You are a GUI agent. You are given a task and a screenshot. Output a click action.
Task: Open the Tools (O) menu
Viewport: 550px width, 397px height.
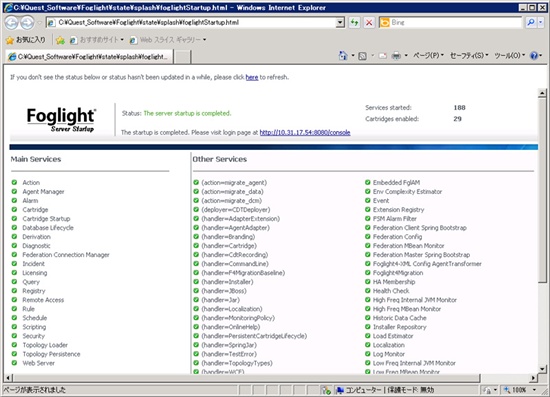click(509, 56)
